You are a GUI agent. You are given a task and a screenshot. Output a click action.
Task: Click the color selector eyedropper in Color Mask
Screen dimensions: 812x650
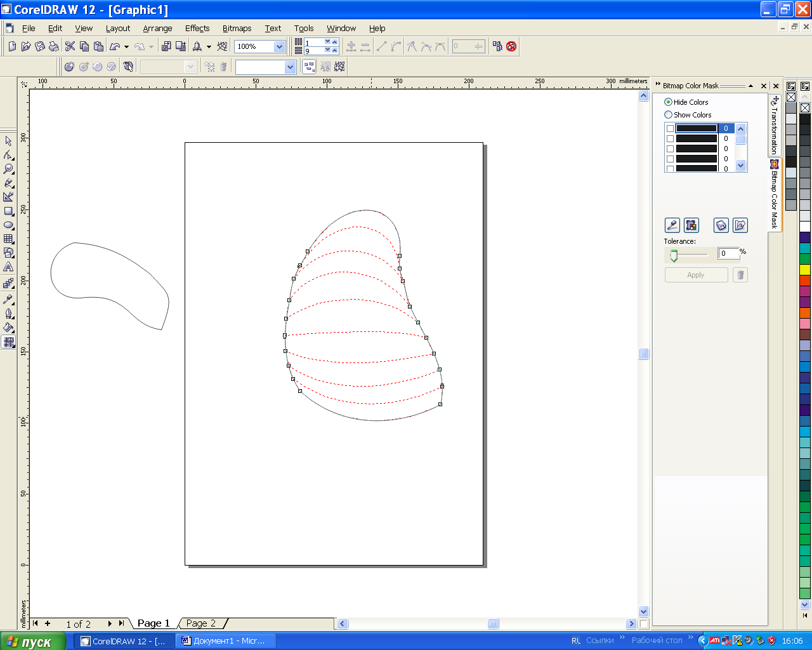[672, 225]
